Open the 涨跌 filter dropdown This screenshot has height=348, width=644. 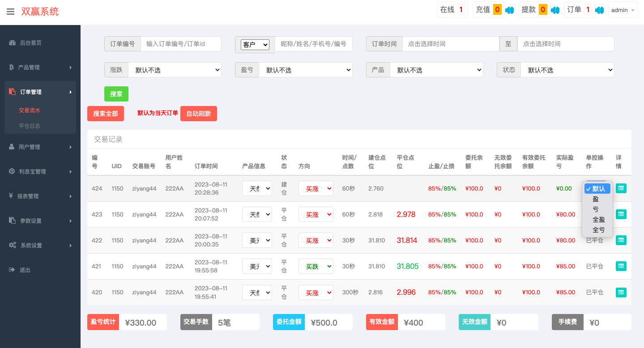click(x=175, y=69)
